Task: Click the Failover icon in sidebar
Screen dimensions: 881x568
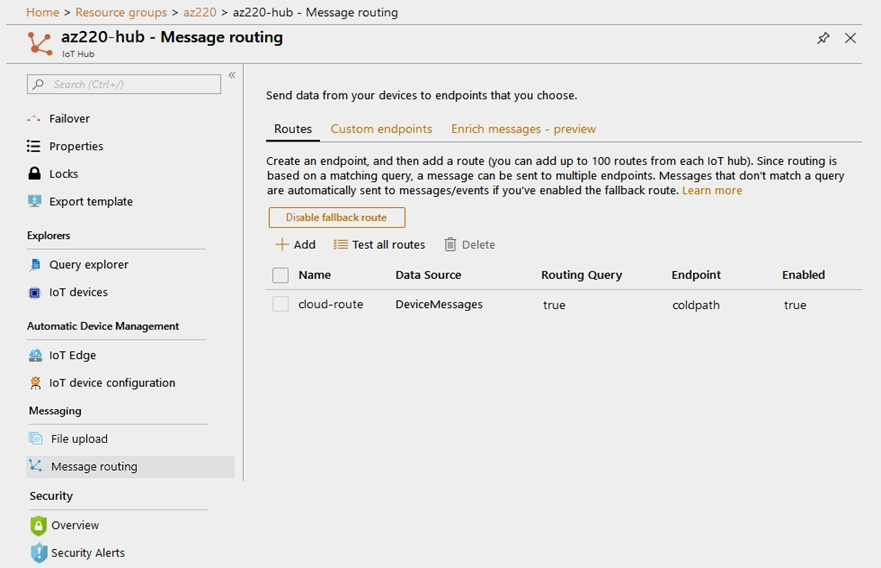Action: point(35,119)
